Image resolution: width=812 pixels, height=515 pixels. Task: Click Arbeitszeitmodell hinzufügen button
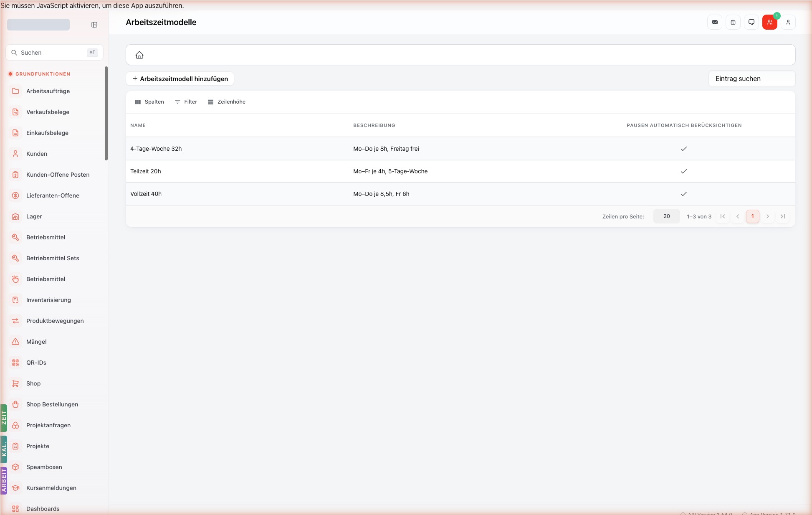180,79
